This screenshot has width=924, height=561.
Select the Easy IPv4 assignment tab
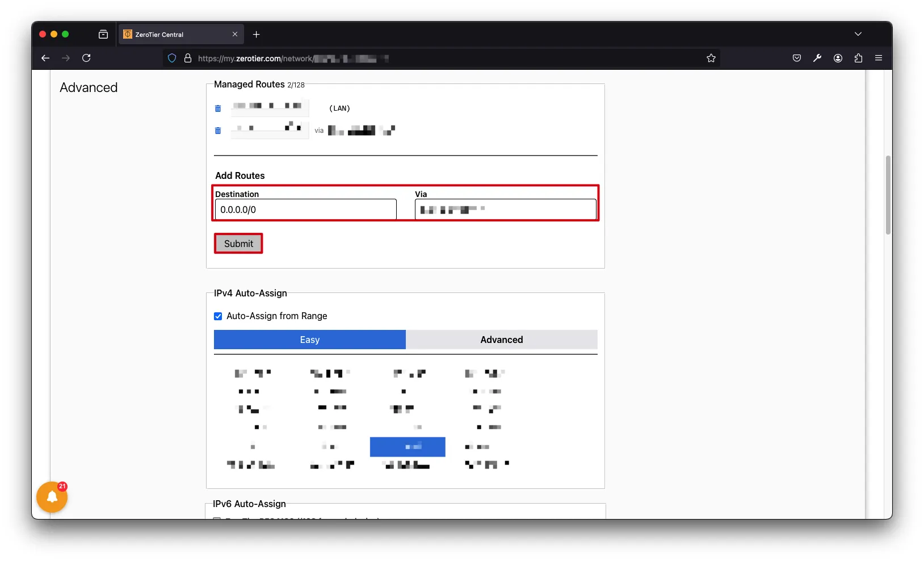[x=309, y=340]
